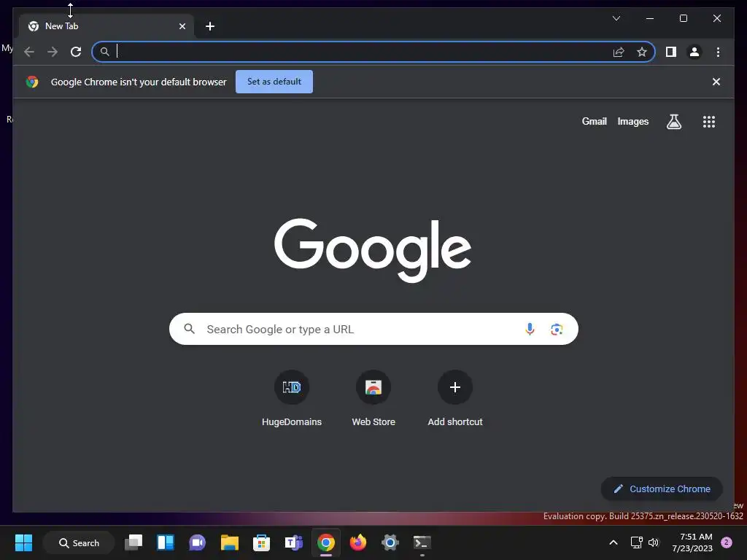Open the Web Store shortcut
Viewport: 747px width, 560px height.
pyautogui.click(x=373, y=399)
